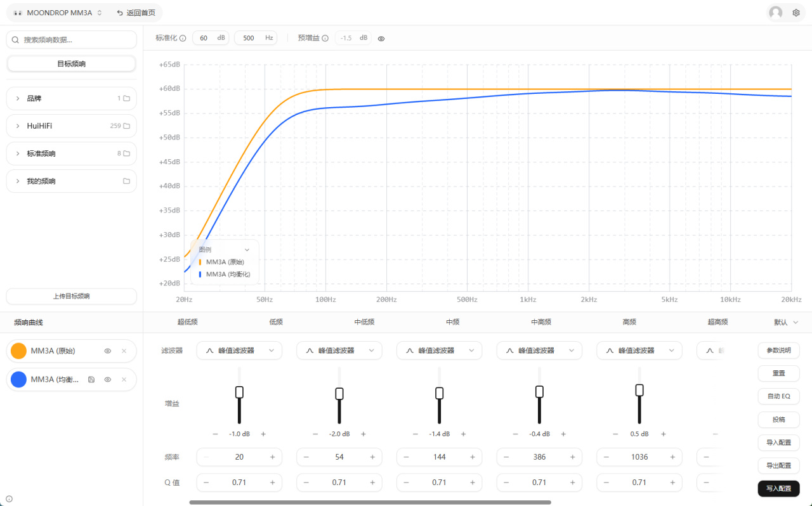Increase gain of the 1036 Hz band

tap(663, 434)
